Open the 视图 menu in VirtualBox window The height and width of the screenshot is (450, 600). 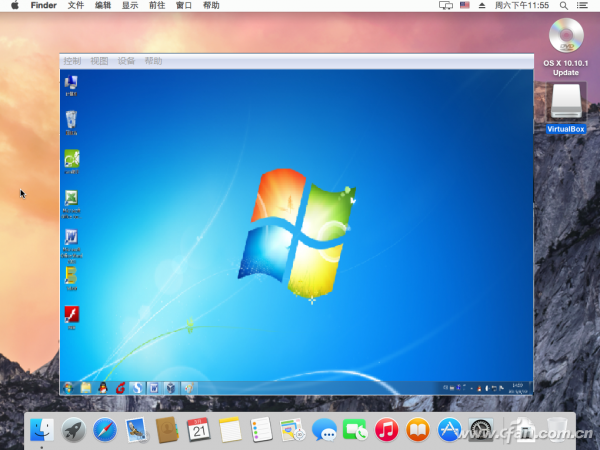click(99, 61)
